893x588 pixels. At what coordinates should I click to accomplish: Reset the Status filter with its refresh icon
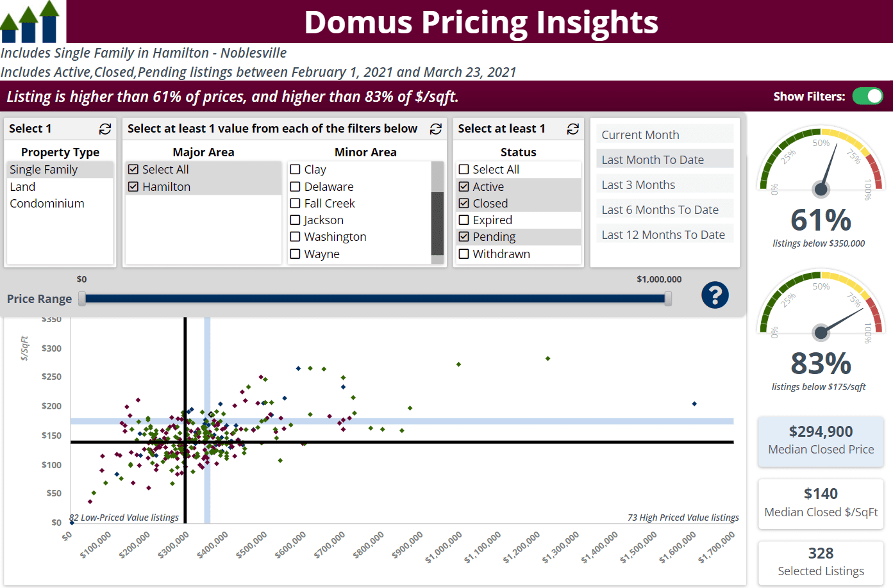point(572,129)
